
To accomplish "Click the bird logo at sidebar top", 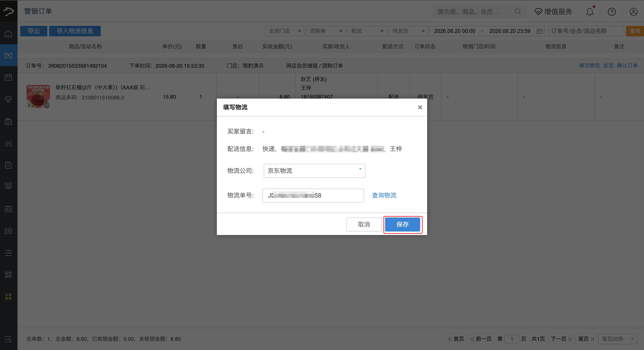I will 9,11.
